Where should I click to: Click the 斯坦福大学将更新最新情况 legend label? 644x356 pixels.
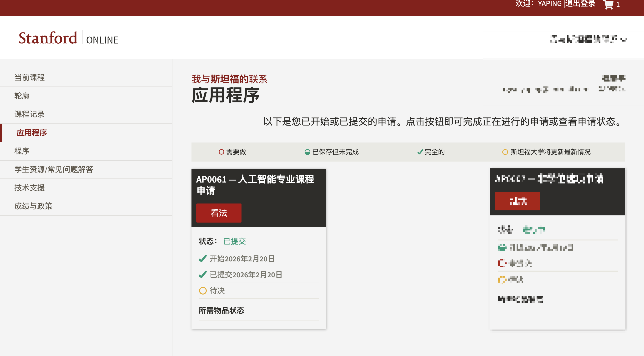click(x=550, y=152)
